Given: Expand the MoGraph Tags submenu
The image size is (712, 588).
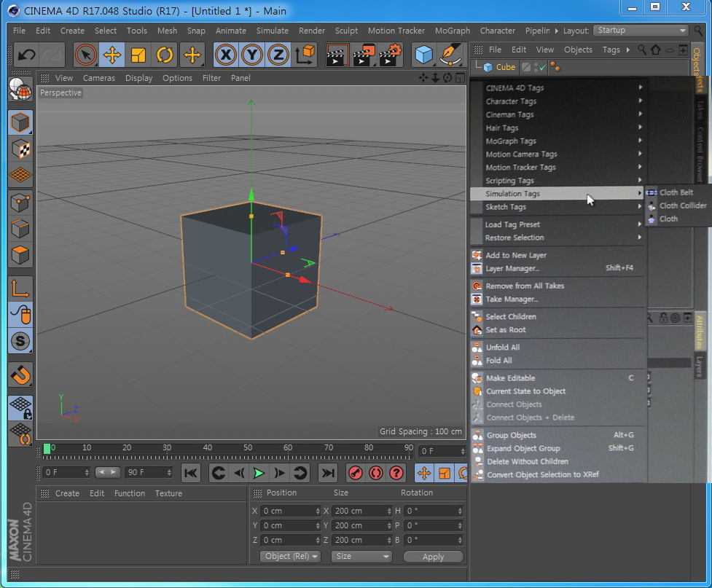Looking at the screenshot, I should [x=558, y=141].
